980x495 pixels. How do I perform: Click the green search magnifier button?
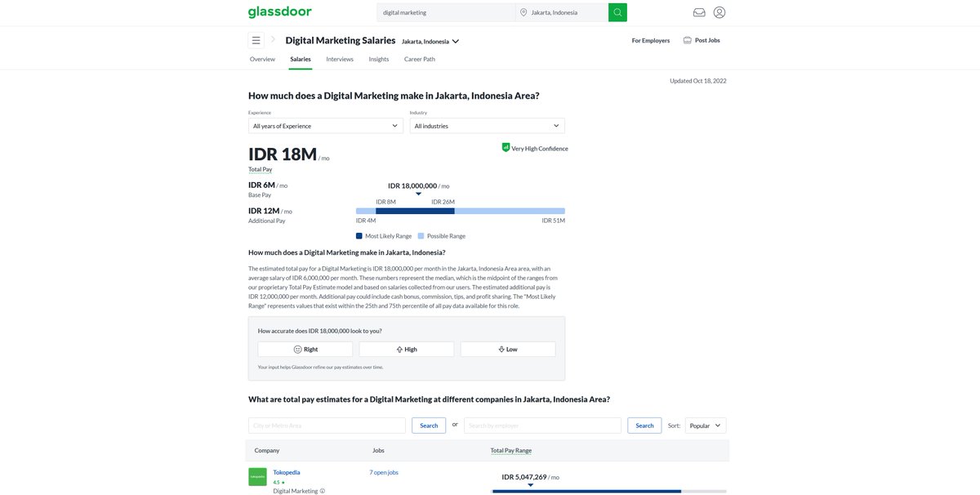pyautogui.click(x=617, y=12)
